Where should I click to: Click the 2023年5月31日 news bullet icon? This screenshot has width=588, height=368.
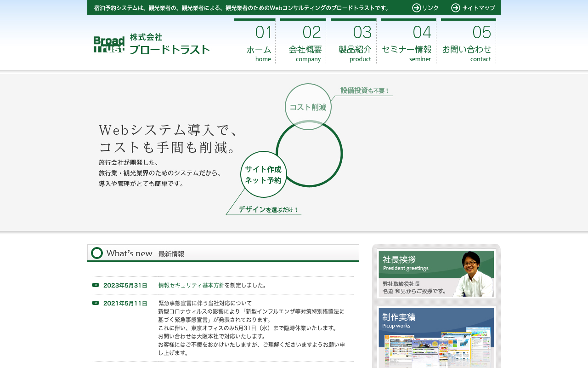click(x=96, y=285)
